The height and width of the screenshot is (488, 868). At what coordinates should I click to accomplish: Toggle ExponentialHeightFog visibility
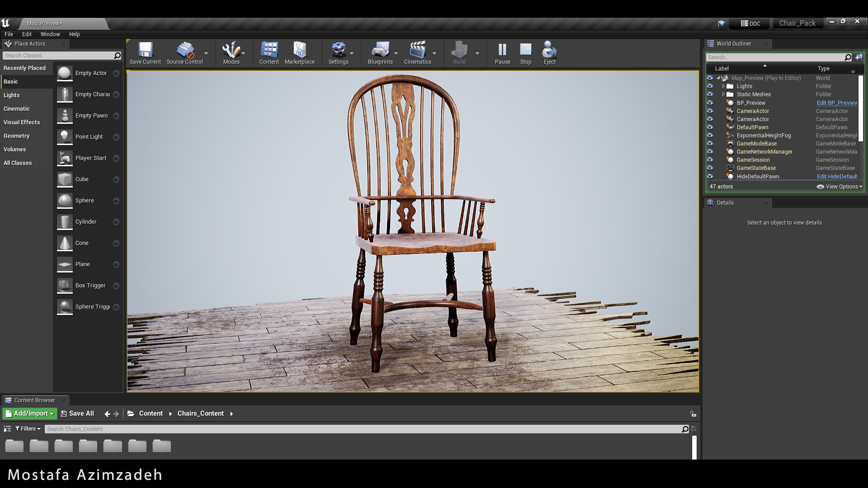pos(710,135)
